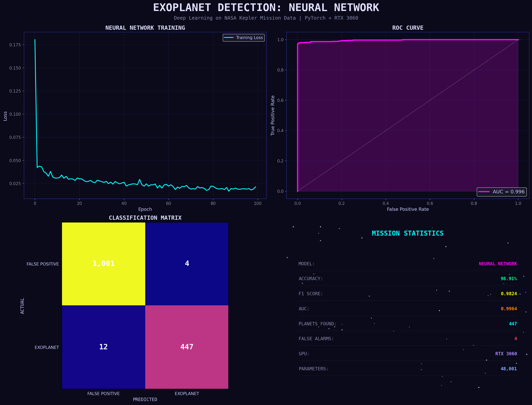
Task: Expand the CLASSIFICATION MATRIX title
Action: point(145,218)
